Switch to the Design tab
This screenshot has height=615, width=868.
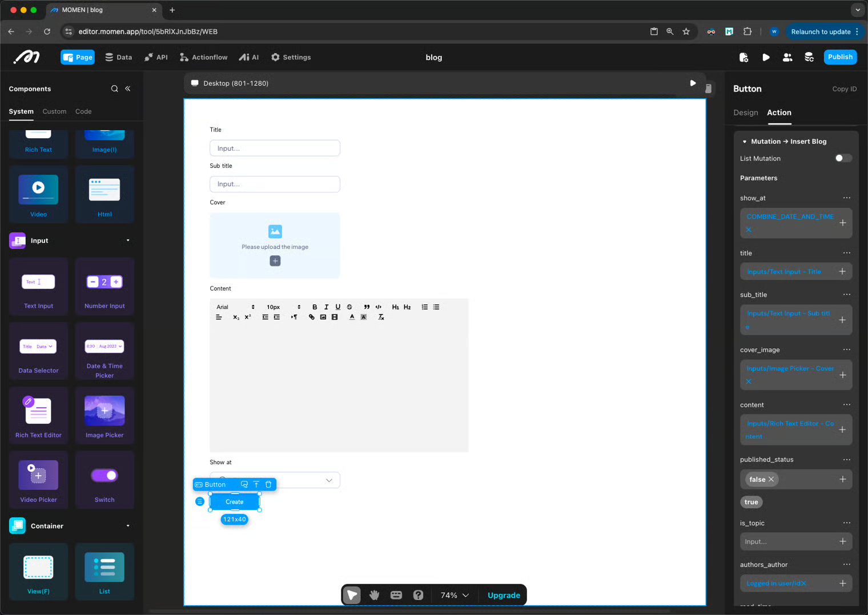point(745,112)
